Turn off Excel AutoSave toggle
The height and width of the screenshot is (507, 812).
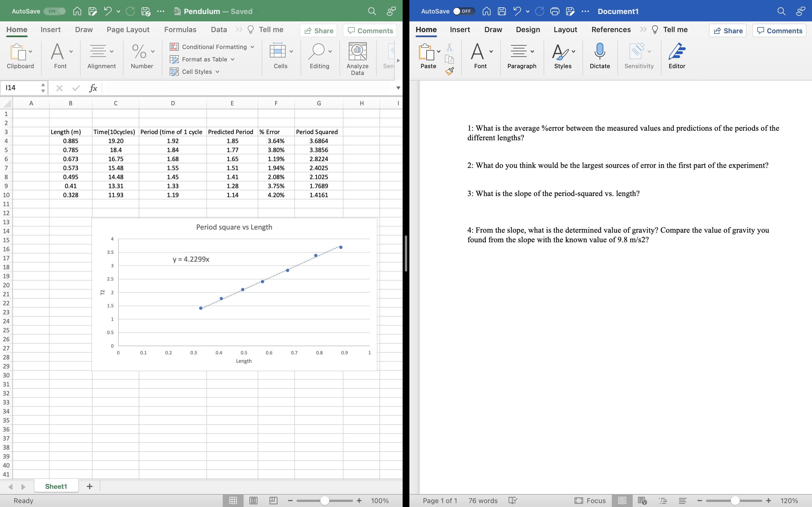55,11
